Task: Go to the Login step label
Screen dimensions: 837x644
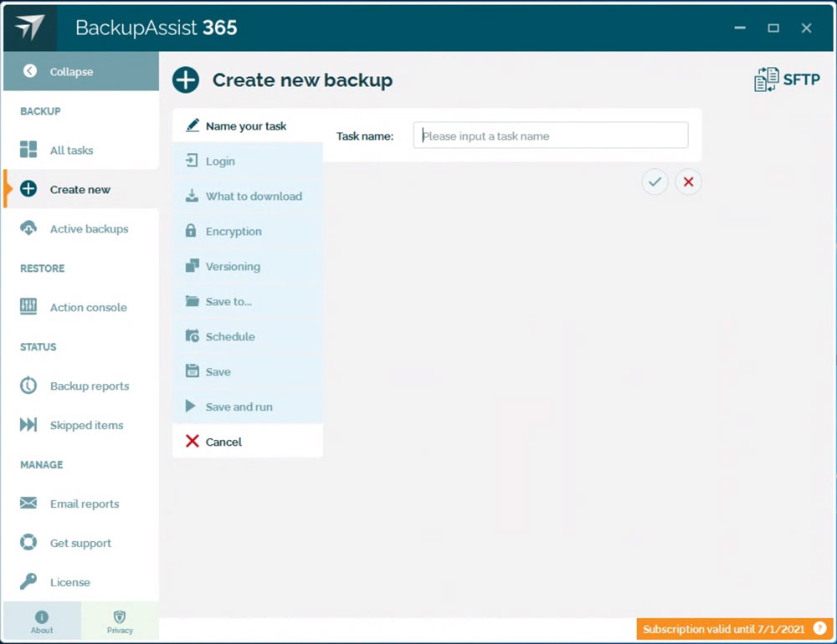Action: [220, 161]
